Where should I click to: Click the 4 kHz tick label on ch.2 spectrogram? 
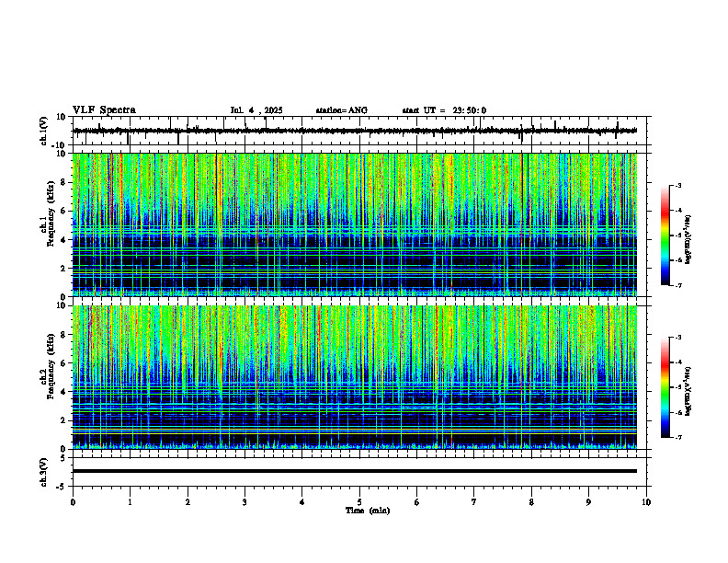click(64, 392)
